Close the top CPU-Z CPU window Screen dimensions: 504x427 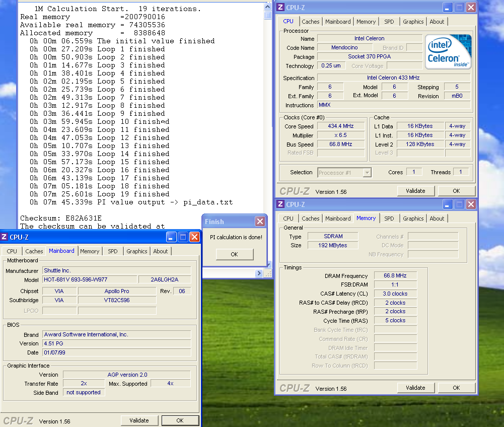(471, 7)
